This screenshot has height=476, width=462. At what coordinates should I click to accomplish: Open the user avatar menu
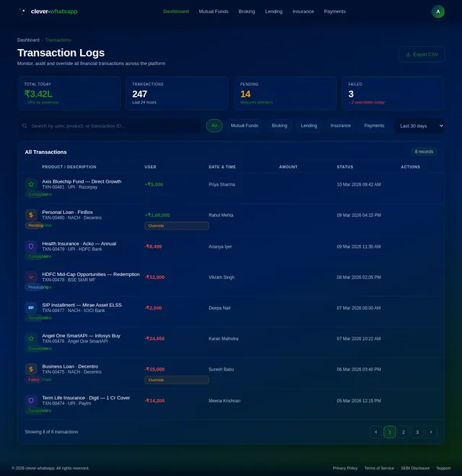pos(437,12)
